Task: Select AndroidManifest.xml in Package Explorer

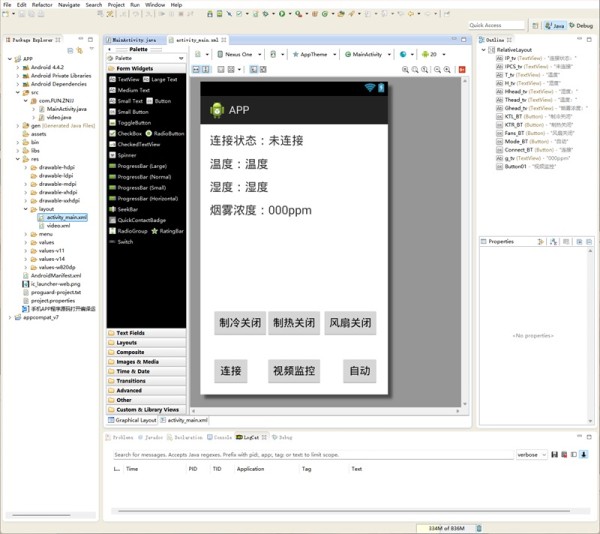Action: (52, 275)
